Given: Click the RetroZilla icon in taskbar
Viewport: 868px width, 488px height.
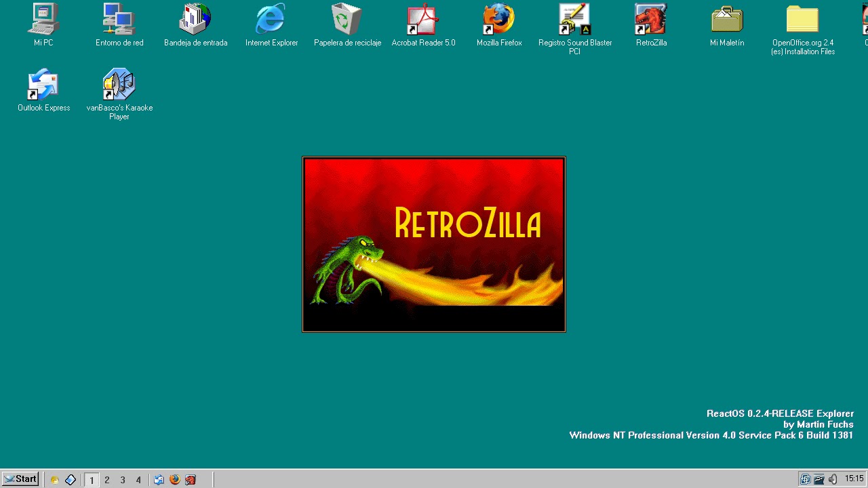Looking at the screenshot, I should (191, 480).
